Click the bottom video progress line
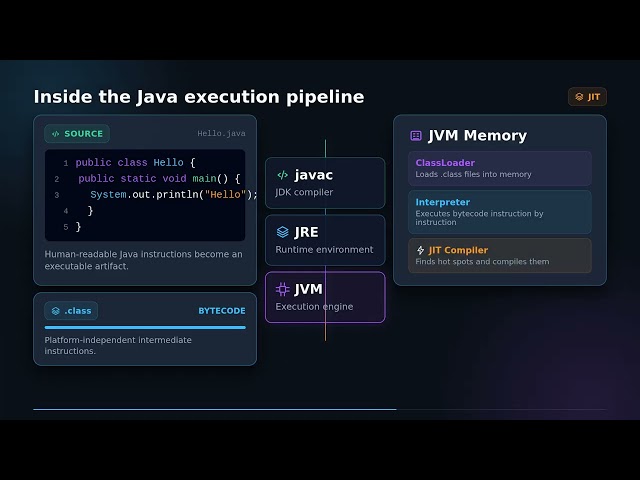The height and width of the screenshot is (480, 640). pos(320,409)
